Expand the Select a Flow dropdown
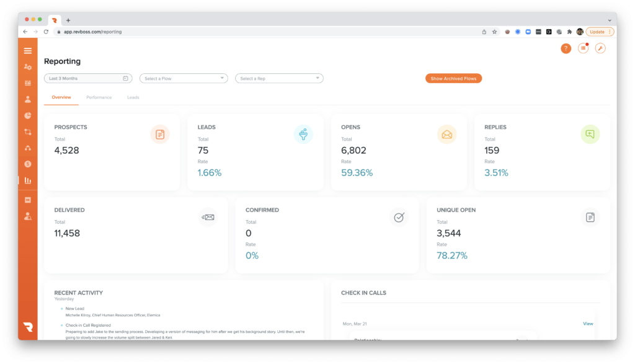This screenshot has height=364, width=635. pos(184,79)
